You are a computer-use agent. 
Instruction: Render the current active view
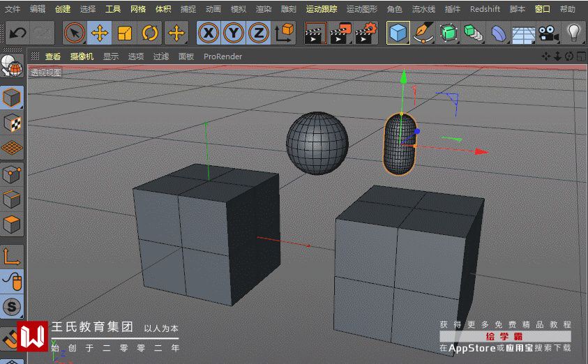(315, 33)
